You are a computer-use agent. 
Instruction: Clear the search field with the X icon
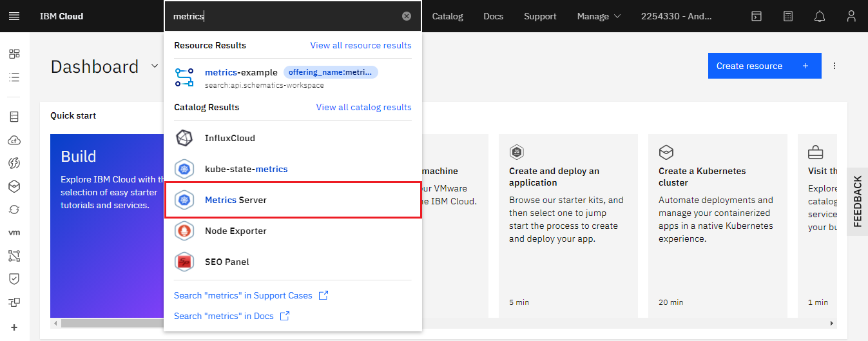(x=407, y=16)
